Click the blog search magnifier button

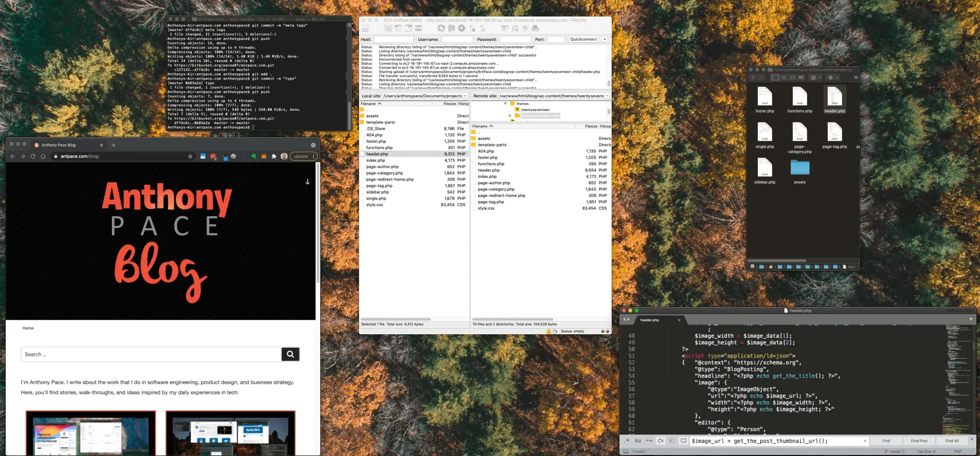290,354
